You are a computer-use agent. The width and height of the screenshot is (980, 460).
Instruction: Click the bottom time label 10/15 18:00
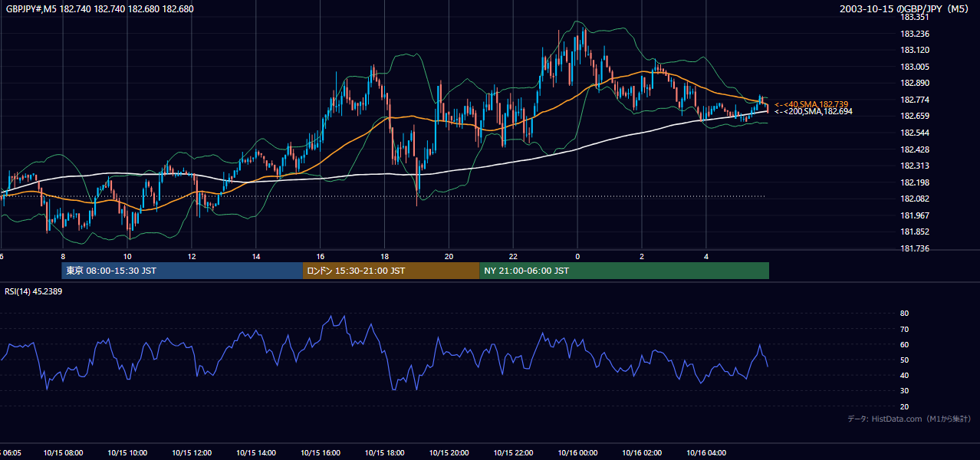point(384,452)
